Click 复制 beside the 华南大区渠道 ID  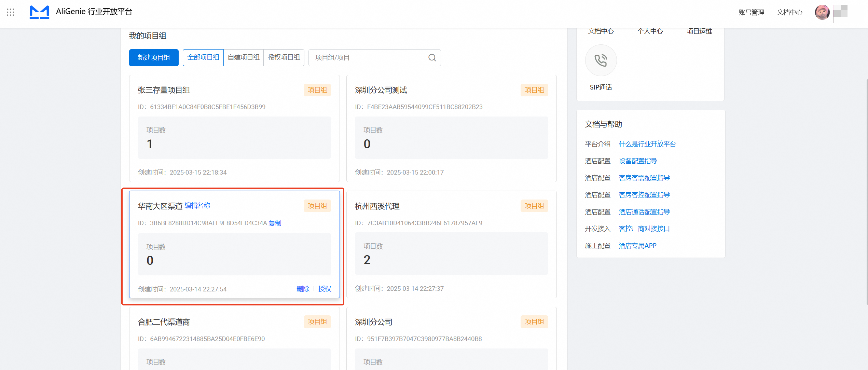pos(275,223)
